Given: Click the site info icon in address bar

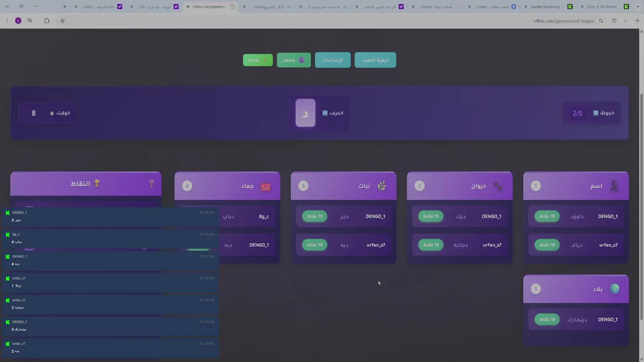Looking at the screenshot, I should click(601, 21).
